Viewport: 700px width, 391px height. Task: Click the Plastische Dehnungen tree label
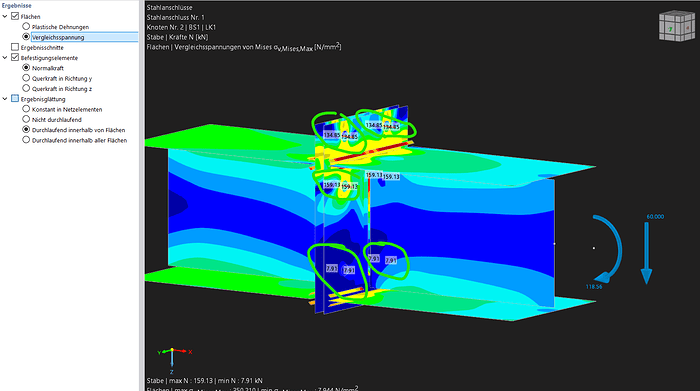(60, 27)
